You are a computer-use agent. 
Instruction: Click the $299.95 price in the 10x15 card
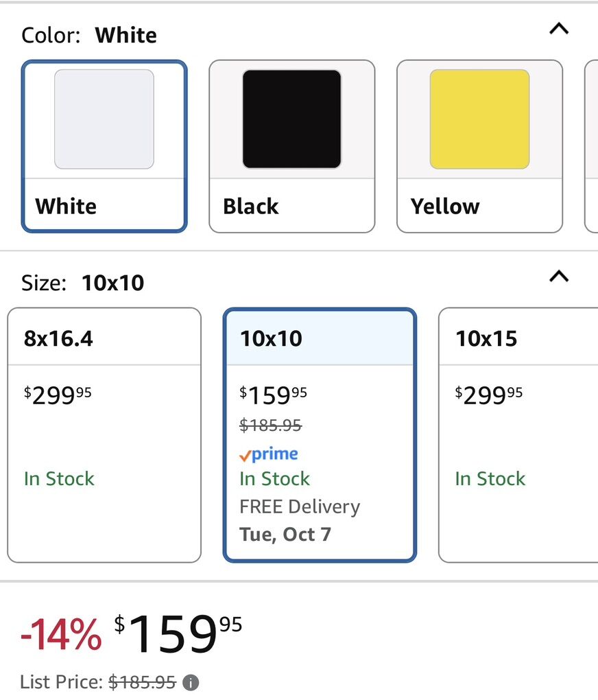[489, 395]
